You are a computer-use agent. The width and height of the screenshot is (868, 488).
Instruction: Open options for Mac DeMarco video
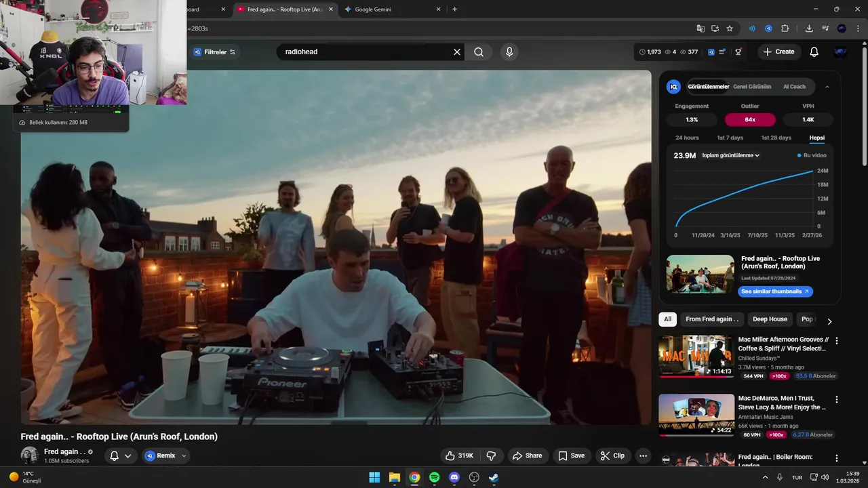click(836, 400)
